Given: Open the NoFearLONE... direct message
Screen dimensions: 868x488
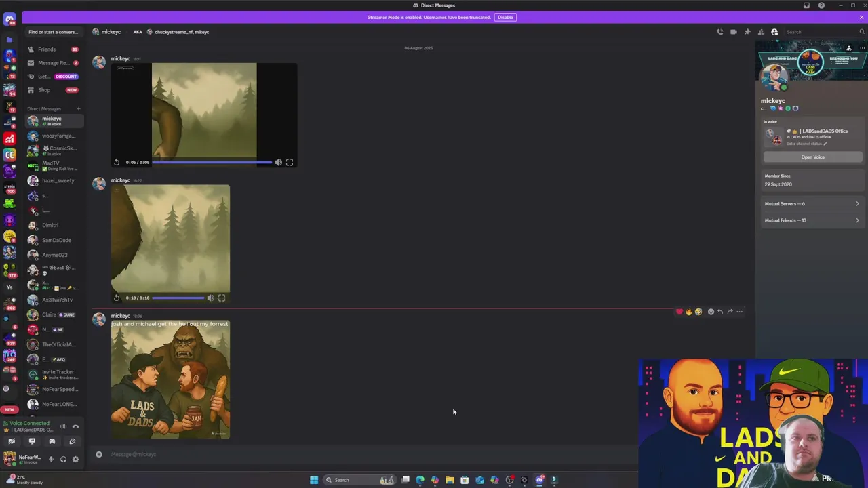Looking at the screenshot, I should [x=54, y=404].
